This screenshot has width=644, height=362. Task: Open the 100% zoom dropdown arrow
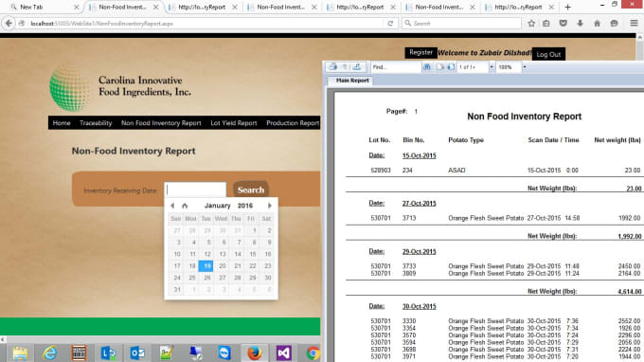525,67
